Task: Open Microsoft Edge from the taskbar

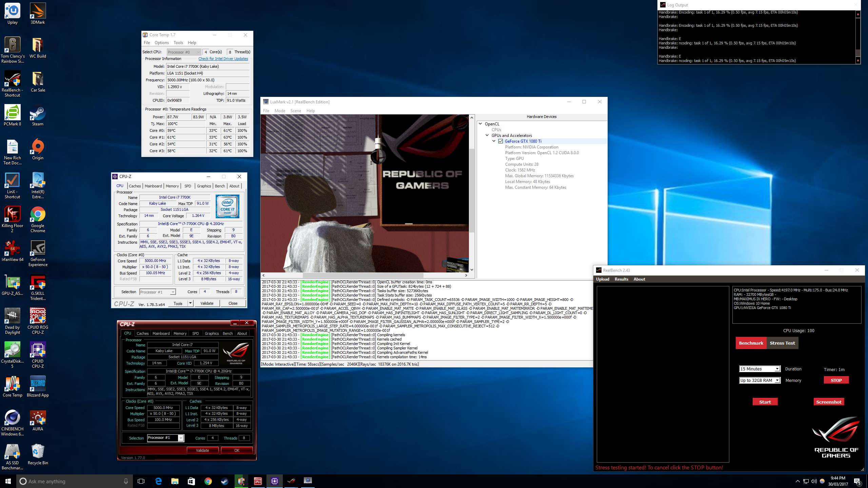Action: [158, 481]
